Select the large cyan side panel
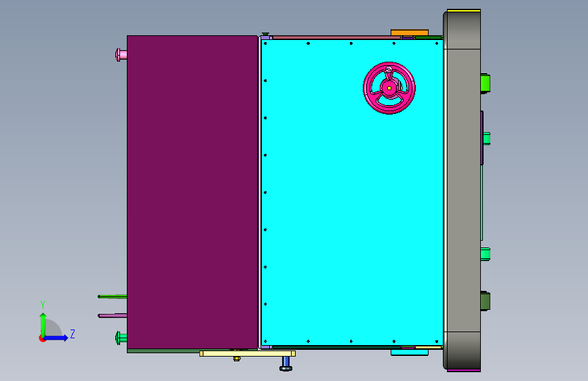Image resolution: width=588 pixels, height=381 pixels. (x=352, y=193)
